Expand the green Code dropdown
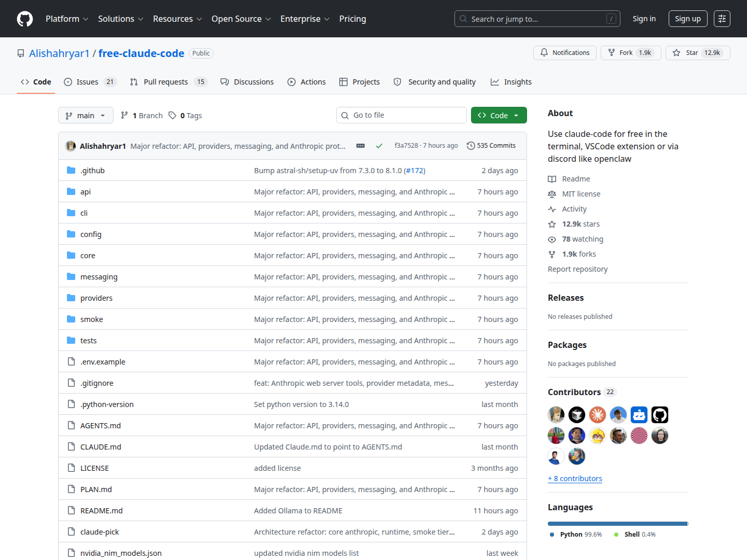Screen dimensions: 747x560 click(x=499, y=115)
